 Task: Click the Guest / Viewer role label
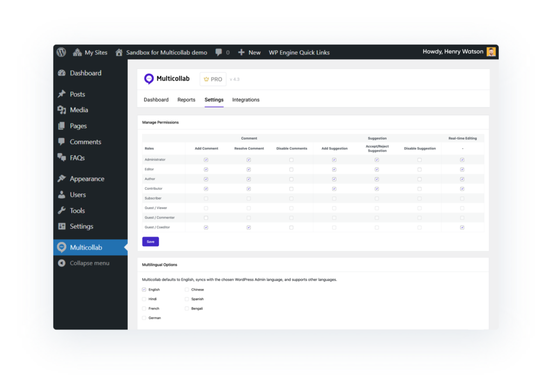pyautogui.click(x=156, y=208)
